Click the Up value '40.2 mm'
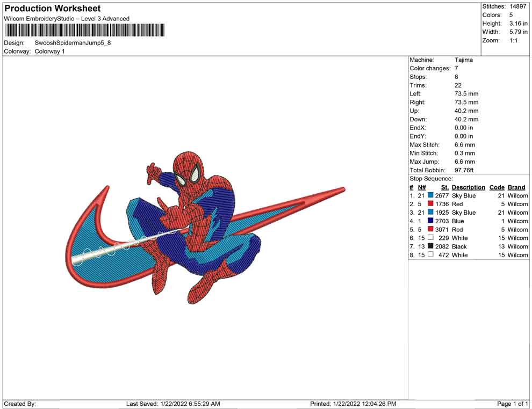Image resolution: width=532 pixels, height=409 pixels. (466, 111)
